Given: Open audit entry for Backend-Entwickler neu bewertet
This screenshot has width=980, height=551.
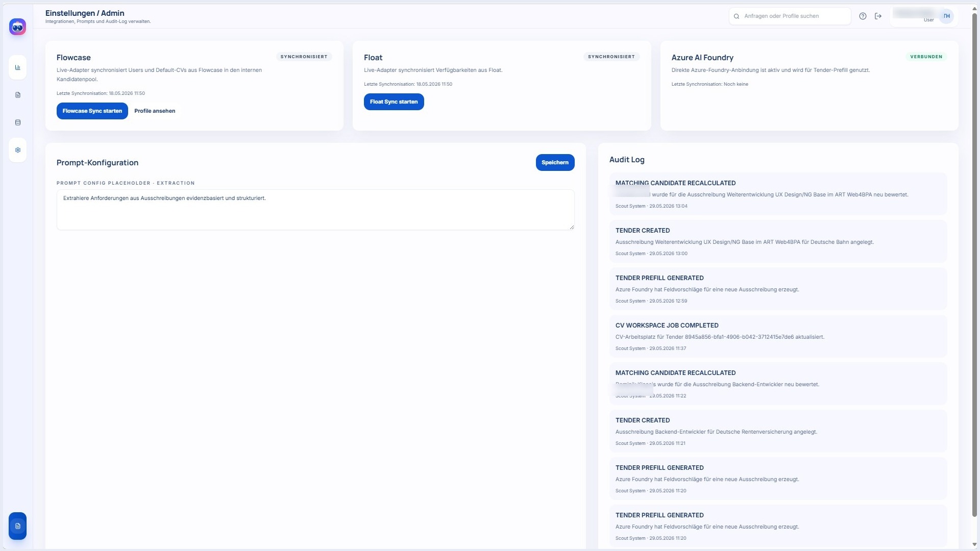Looking at the screenshot, I should click(x=778, y=384).
